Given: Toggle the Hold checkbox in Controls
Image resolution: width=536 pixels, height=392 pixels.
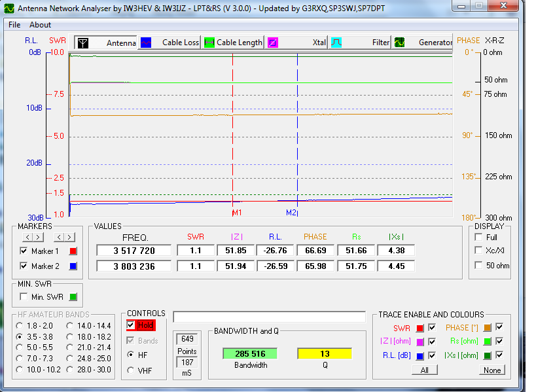Looking at the screenshot, I should [x=131, y=325].
